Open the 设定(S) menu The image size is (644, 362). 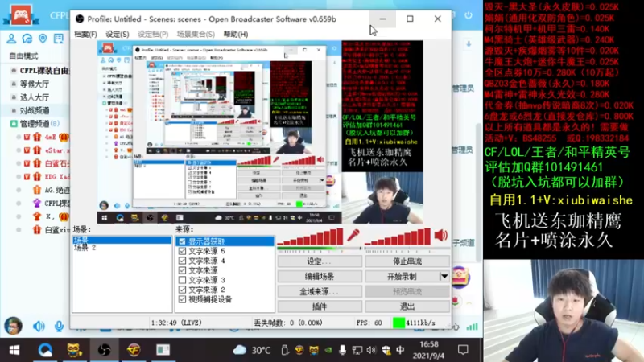pyautogui.click(x=117, y=34)
